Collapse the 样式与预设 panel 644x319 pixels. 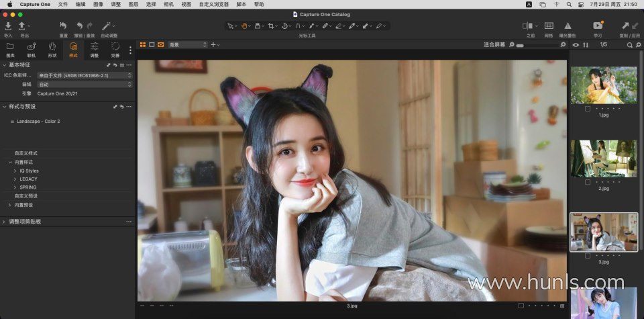(x=4, y=107)
